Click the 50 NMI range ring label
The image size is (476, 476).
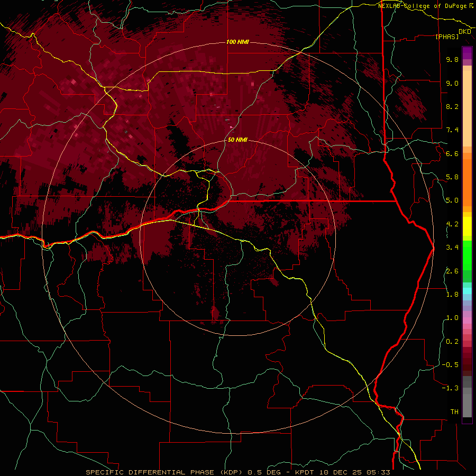237,140
